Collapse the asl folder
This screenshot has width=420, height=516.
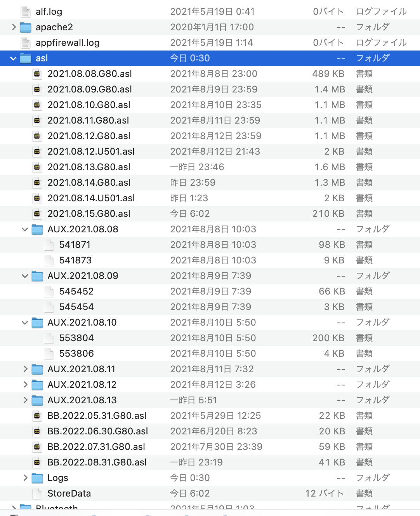pyautogui.click(x=14, y=58)
